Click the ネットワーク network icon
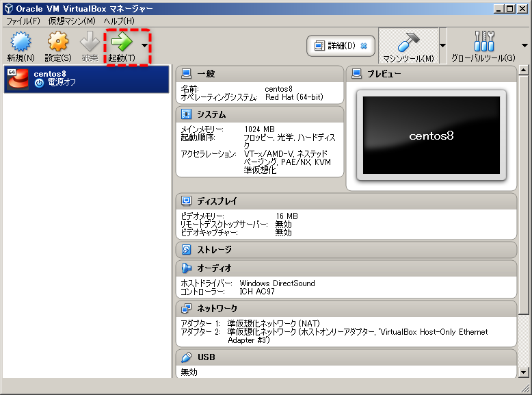Screen dimensions: 532x395 pyautogui.click(x=186, y=308)
